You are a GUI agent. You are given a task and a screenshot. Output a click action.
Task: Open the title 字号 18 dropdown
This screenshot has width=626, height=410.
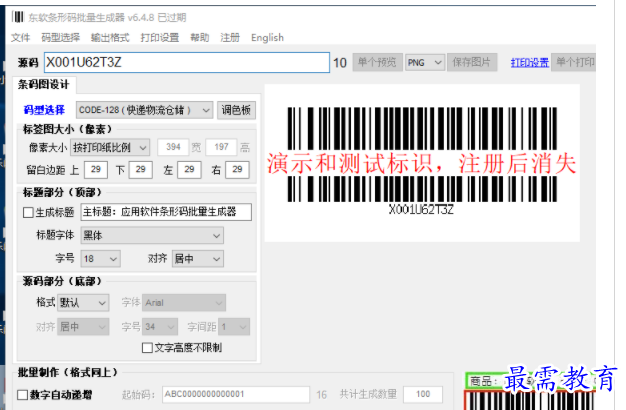click(101, 259)
